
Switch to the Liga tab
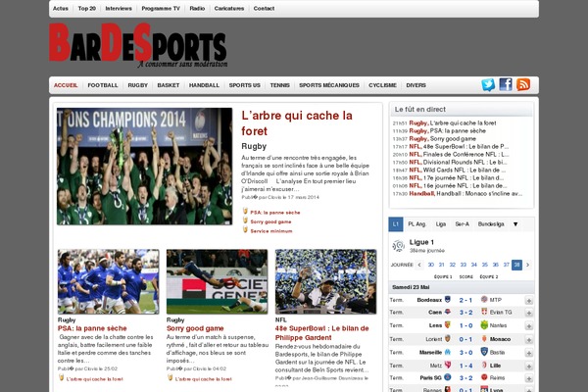pyautogui.click(x=441, y=224)
